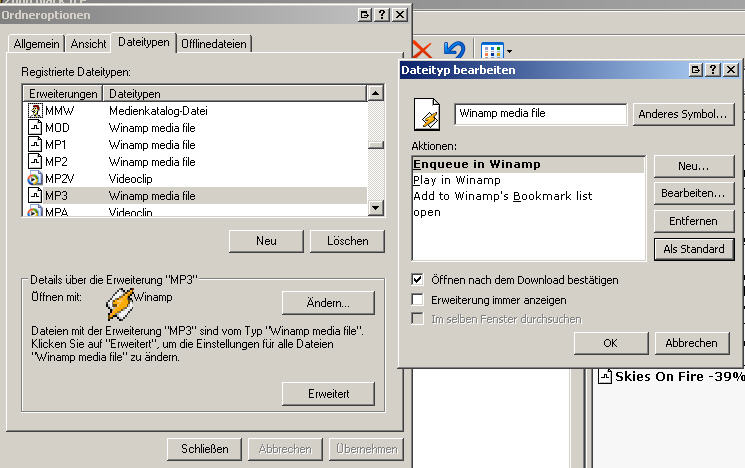
Task: Click the MP3 file type icon
Action: coord(35,195)
